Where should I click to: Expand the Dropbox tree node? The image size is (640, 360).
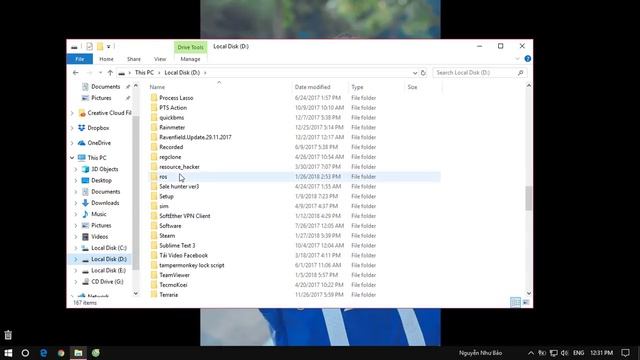pyautogui.click(x=73, y=128)
